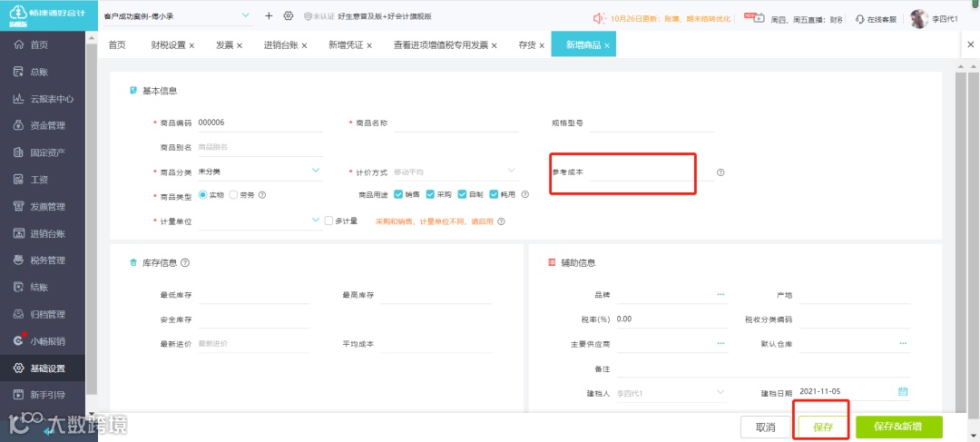Click the plus icon beside company selector
The height and width of the screenshot is (442, 980).
point(269,15)
